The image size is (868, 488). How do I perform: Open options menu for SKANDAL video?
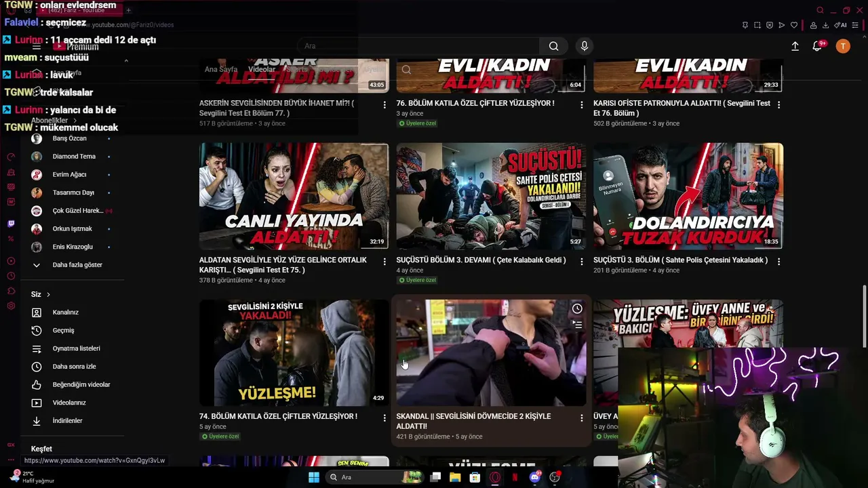581,418
